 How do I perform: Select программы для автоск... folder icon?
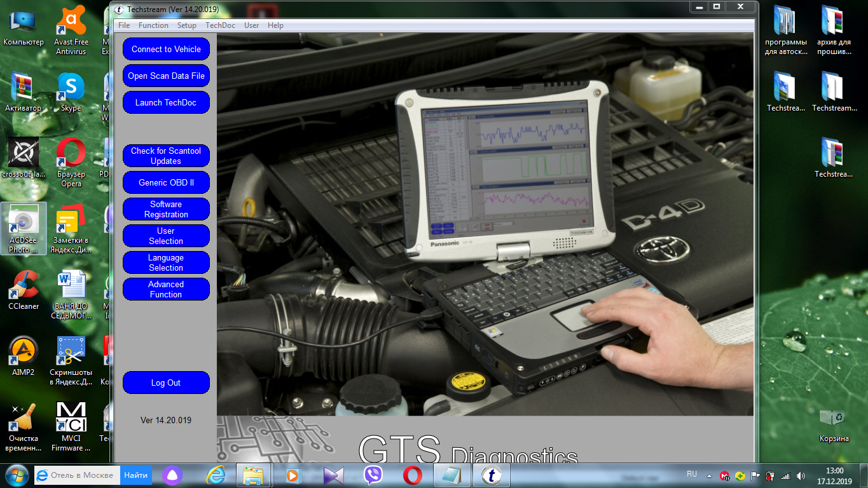pyautogui.click(x=786, y=30)
